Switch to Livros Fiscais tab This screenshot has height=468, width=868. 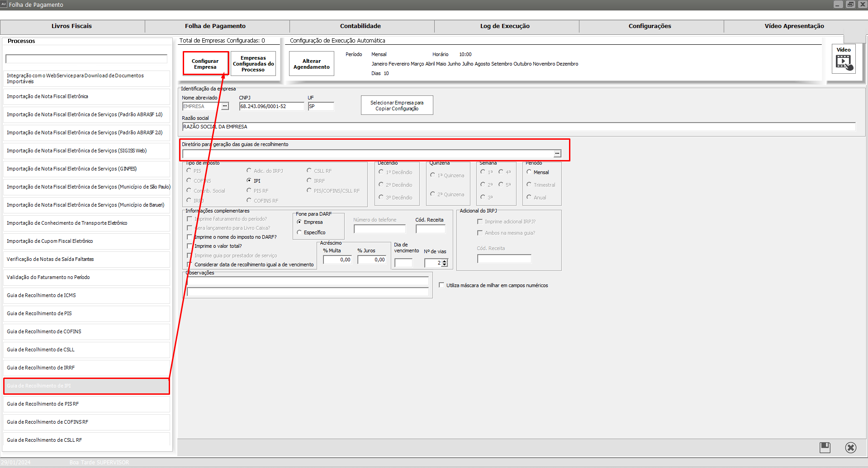[72, 26]
